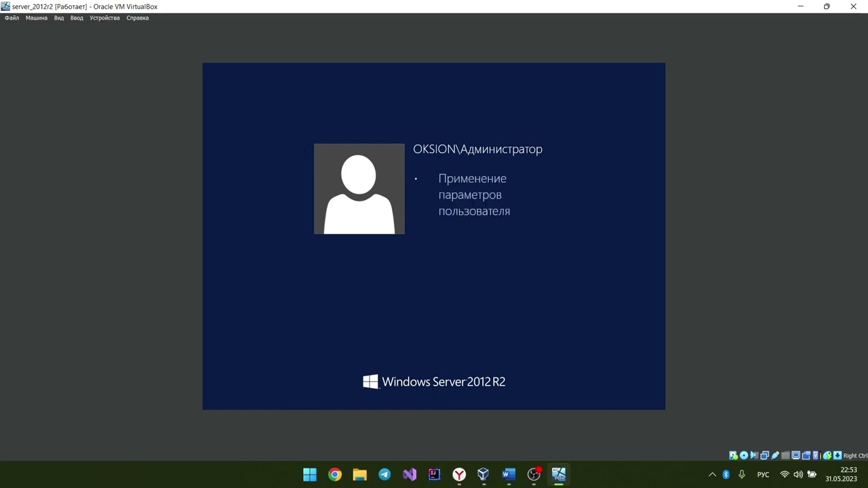Expand the hidden tray icons chevron

712,474
